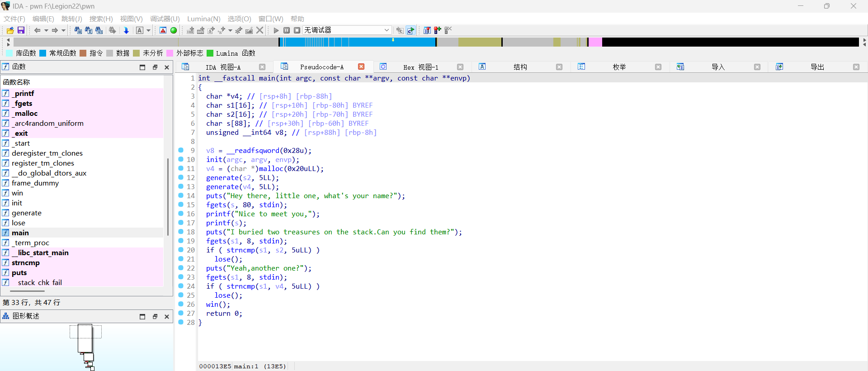Open the debugger selection dropdown
Image resolution: width=868 pixels, height=371 pixels.
pyautogui.click(x=387, y=30)
